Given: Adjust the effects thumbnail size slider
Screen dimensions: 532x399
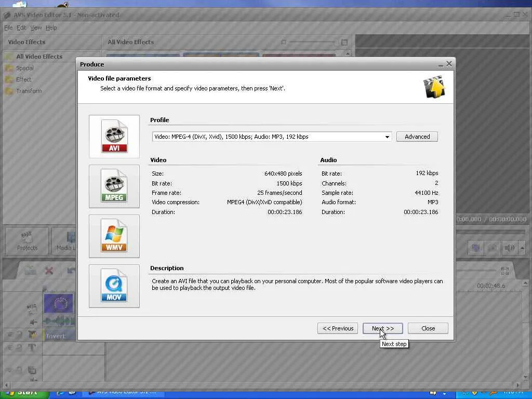Looking at the screenshot, I should (312, 42).
